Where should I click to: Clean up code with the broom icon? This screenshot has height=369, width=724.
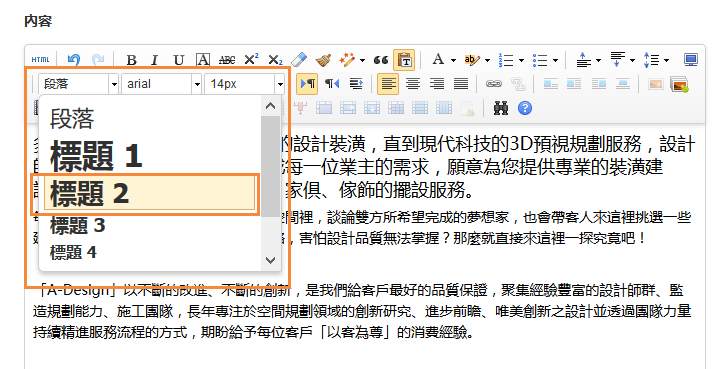324,60
